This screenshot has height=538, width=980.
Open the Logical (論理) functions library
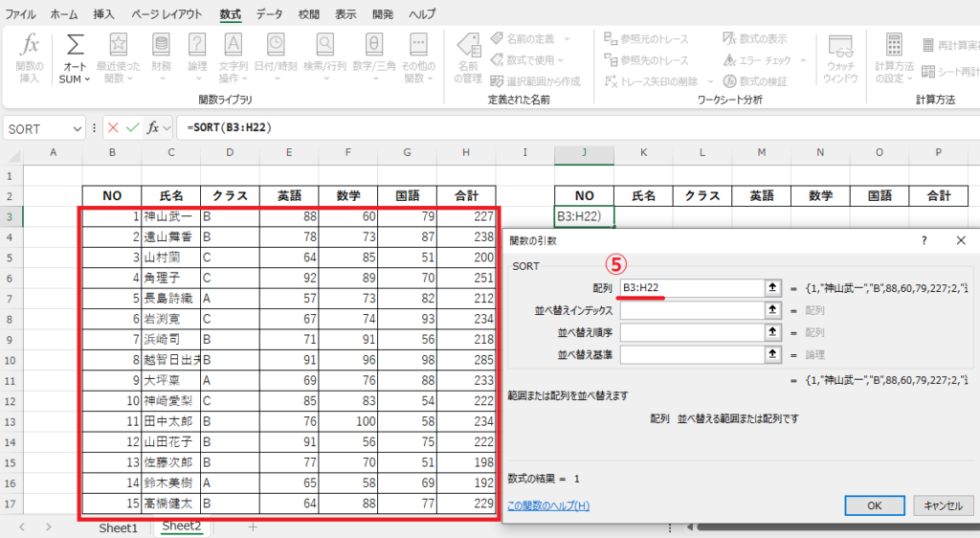coord(197,58)
